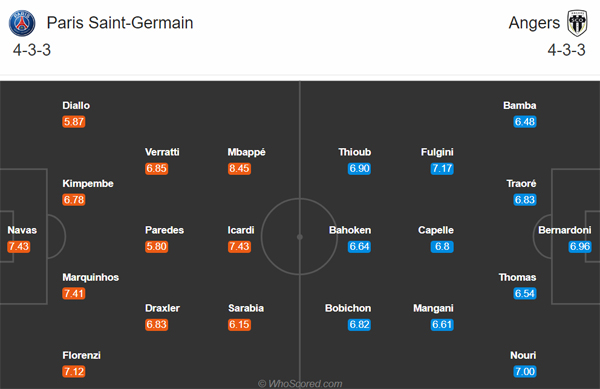Click Nouri's 7.00 rating badge

click(525, 371)
